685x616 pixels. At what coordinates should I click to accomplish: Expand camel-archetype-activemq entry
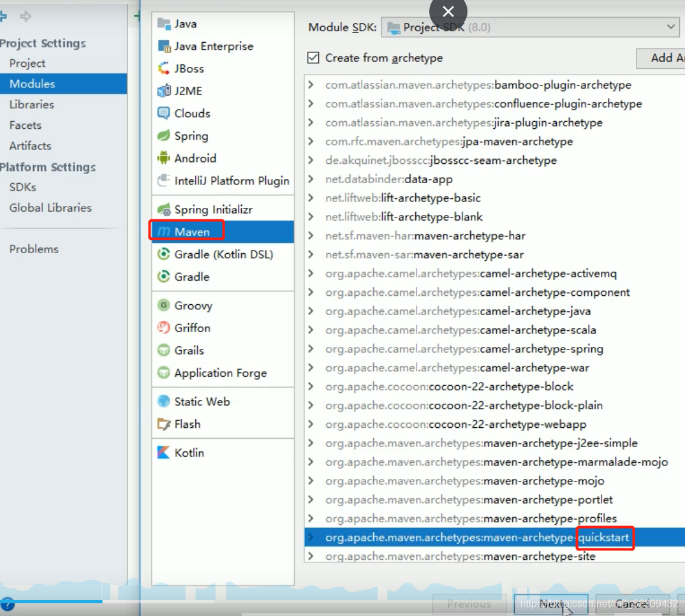[311, 274]
